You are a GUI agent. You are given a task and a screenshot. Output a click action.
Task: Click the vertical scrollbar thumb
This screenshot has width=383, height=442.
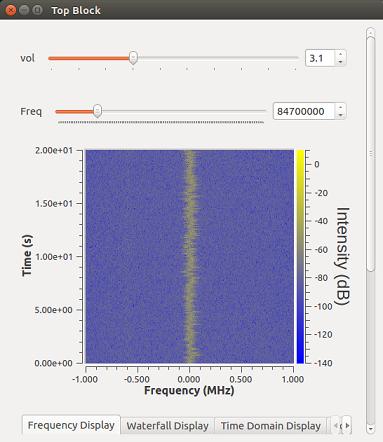(371, 153)
